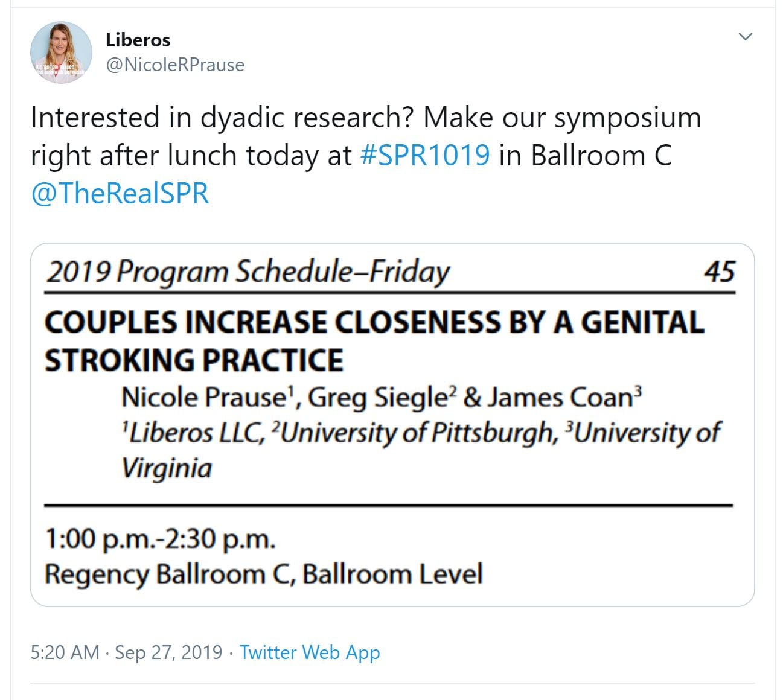Click 'Regency Ballroom C, Ballroom Level' text

264,574
